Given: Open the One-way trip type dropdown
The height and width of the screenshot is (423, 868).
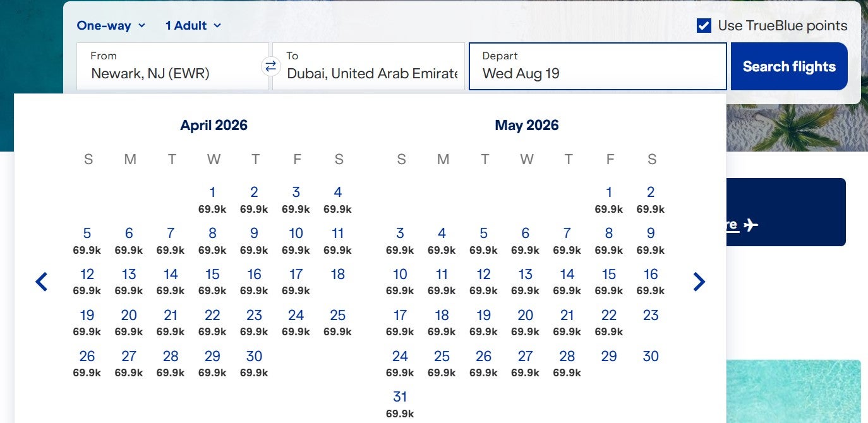Looking at the screenshot, I should point(111,25).
